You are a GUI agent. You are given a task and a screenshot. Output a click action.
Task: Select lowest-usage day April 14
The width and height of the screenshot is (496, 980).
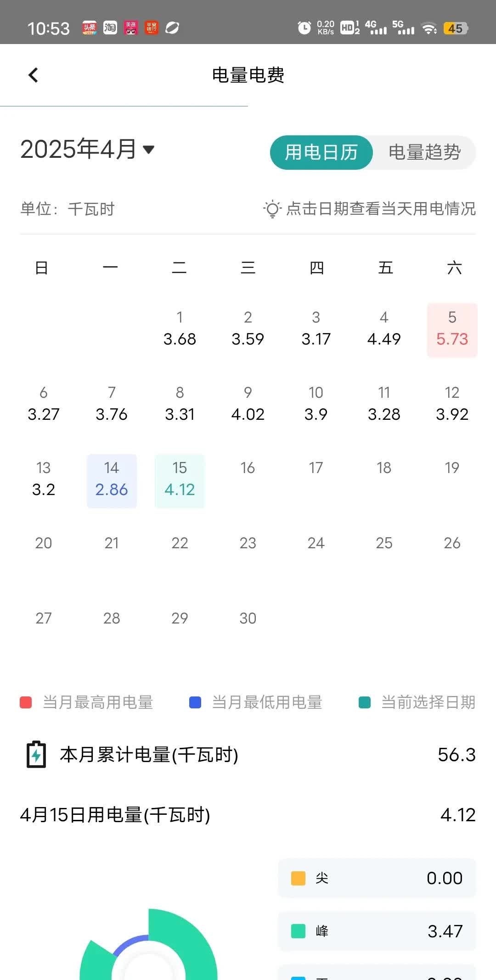tap(112, 481)
